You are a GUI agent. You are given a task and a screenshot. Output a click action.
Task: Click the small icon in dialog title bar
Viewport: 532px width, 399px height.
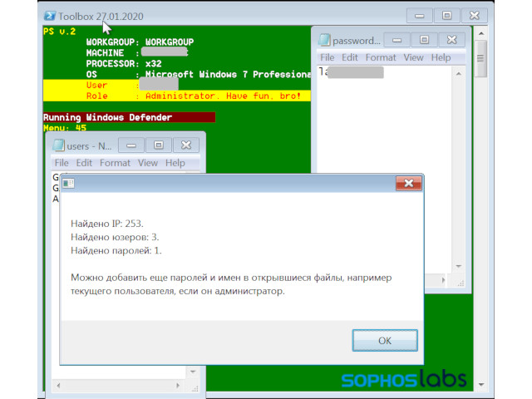(x=68, y=183)
